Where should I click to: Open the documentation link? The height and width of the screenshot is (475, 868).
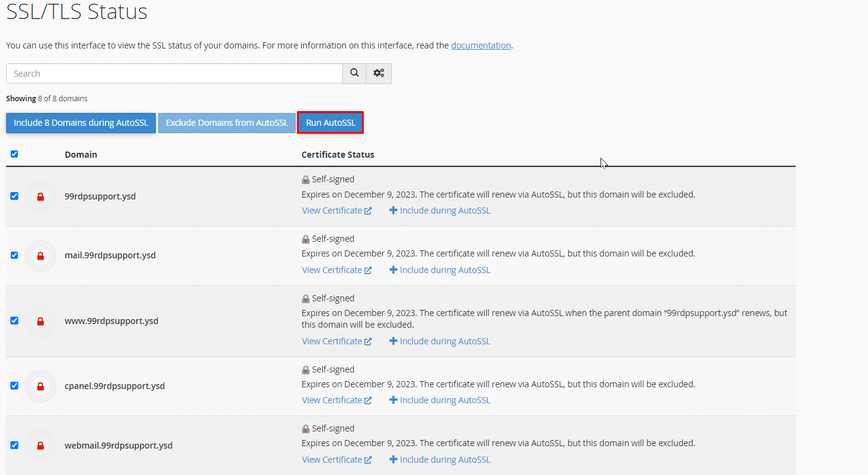(480, 45)
